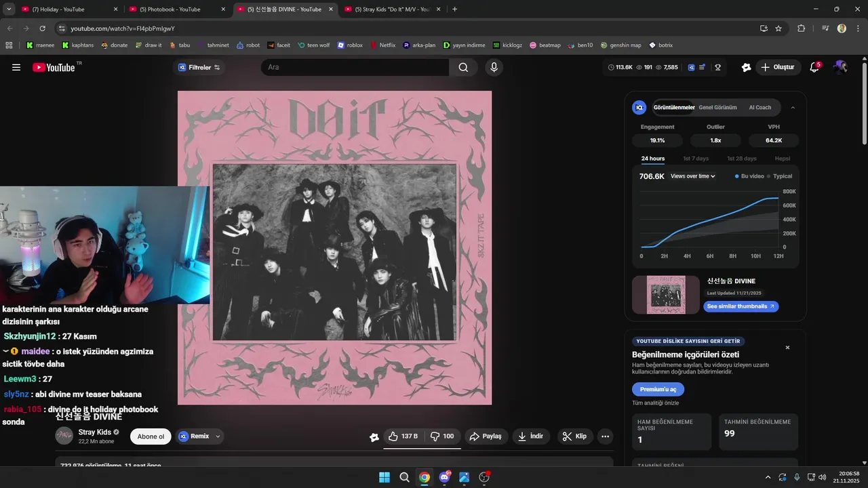This screenshot has height=488, width=868.
Task: Open the browser apps grid icon
Action: tap(9, 45)
